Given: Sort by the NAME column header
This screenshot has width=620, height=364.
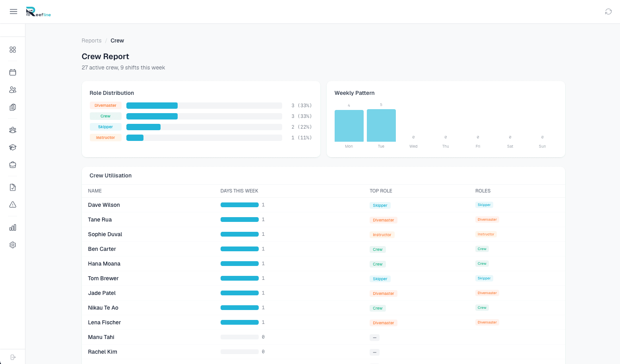Looking at the screenshot, I should [95, 191].
